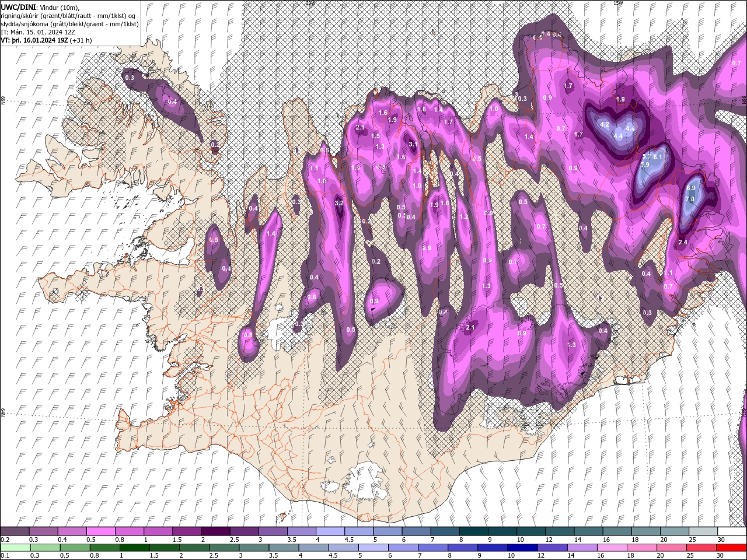The image size is (747, 560).
Task: Click the pale green swatch starting the rain legend
Action: [15, 547]
